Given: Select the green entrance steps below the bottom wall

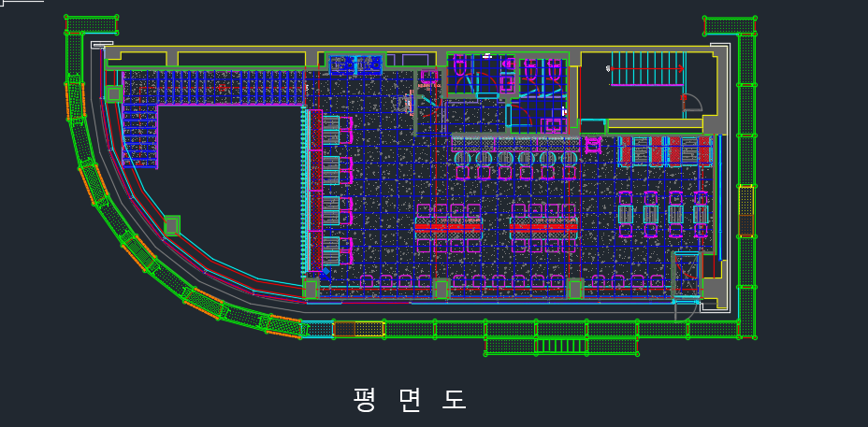Looking at the screenshot, I should pyautogui.click(x=562, y=347).
